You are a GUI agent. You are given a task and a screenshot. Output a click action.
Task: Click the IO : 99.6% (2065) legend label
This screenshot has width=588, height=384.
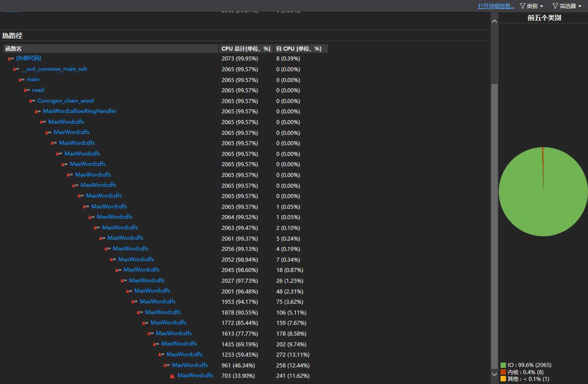[530, 365]
